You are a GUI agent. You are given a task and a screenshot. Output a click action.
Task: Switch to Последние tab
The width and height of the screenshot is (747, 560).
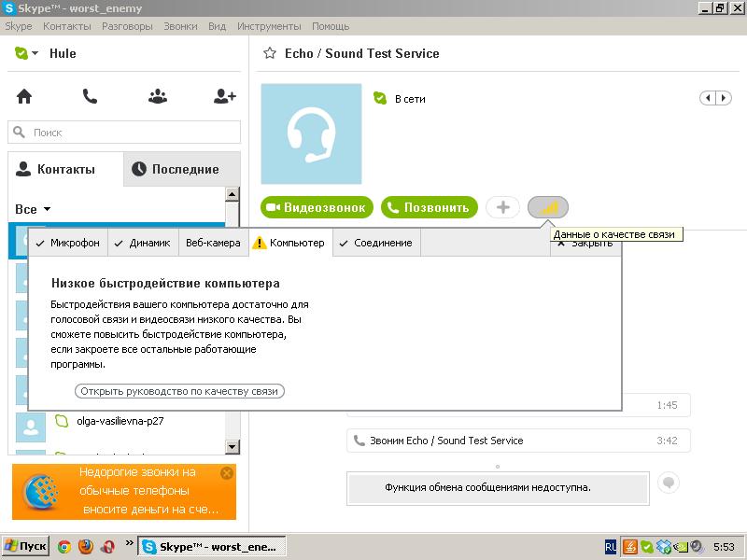click(x=181, y=169)
